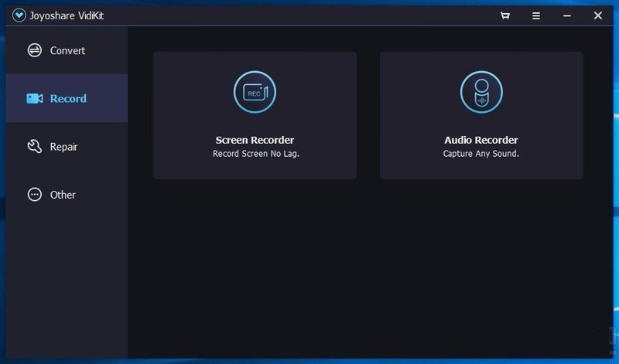
Task: Click the Record camcorder icon in sidebar
Action: [35, 99]
